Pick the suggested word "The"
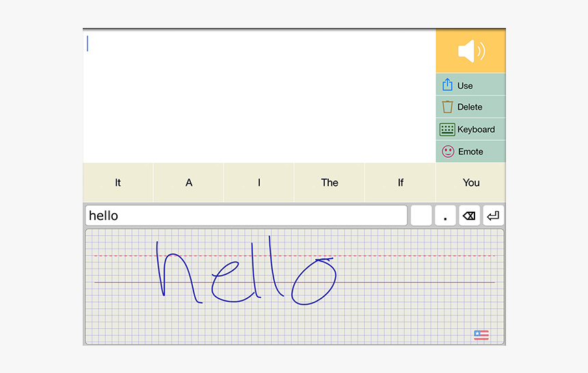Screen dimensions: 588x373 330,182
